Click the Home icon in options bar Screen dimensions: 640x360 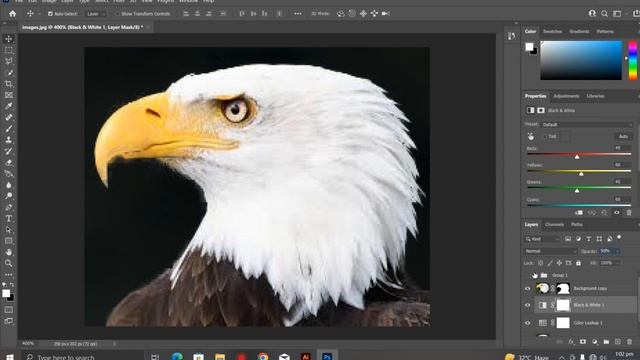pos(13,13)
